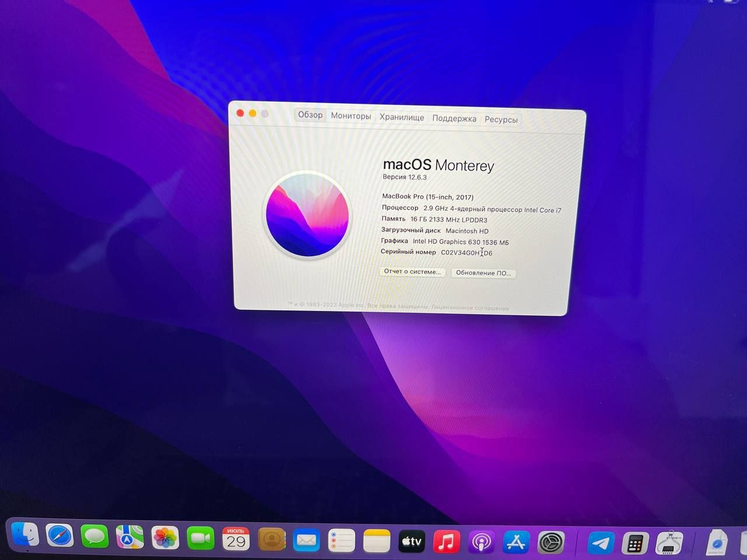Click the Macintosh HD startup disk value
The width and height of the screenshot is (747, 560).
pyautogui.click(x=467, y=231)
